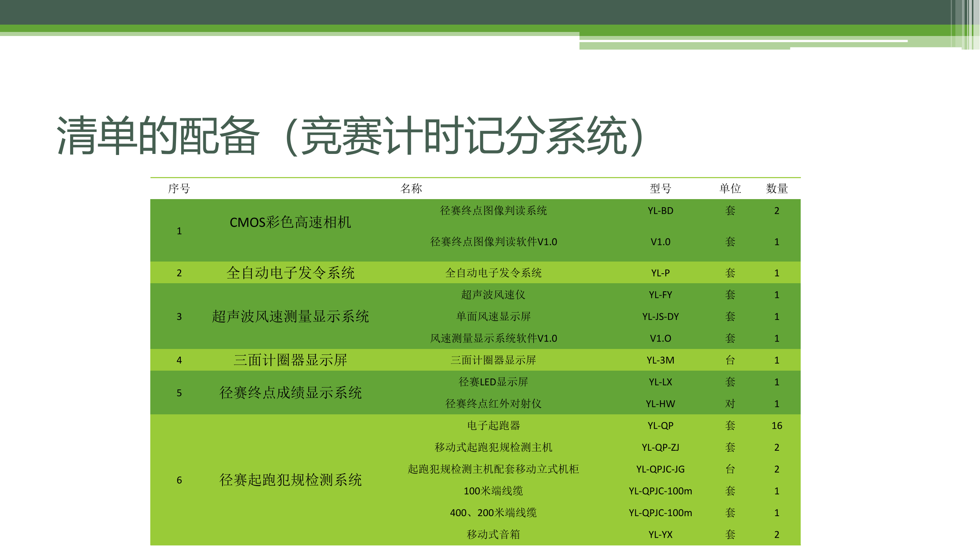Click the 径赛LED显示屏 item

coord(493,382)
